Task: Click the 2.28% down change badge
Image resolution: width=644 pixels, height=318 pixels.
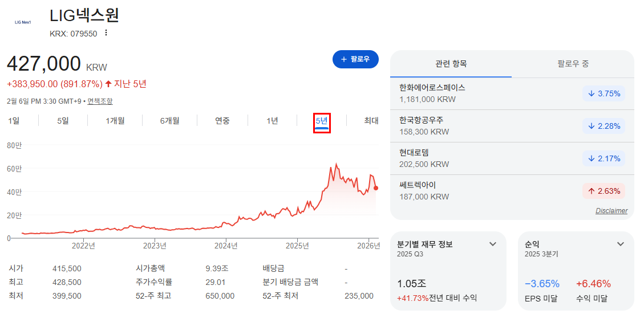Action: click(x=604, y=126)
